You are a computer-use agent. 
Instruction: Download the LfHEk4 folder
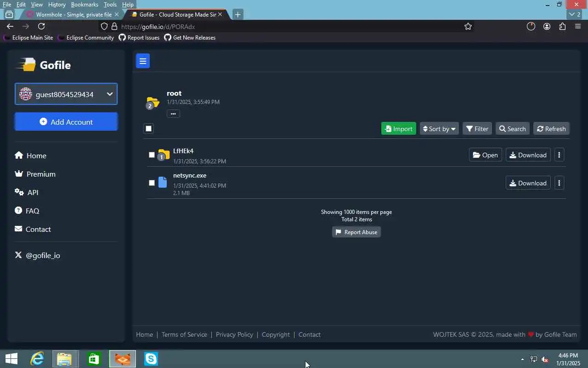tap(528, 155)
